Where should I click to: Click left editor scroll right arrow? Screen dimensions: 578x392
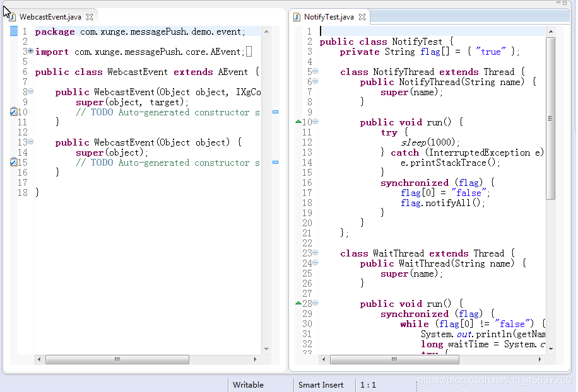pyautogui.click(x=255, y=359)
